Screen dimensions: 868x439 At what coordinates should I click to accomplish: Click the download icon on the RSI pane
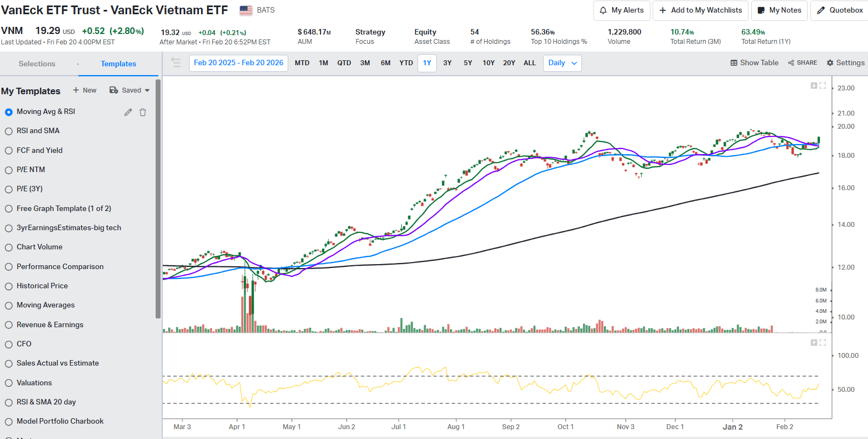(x=814, y=343)
